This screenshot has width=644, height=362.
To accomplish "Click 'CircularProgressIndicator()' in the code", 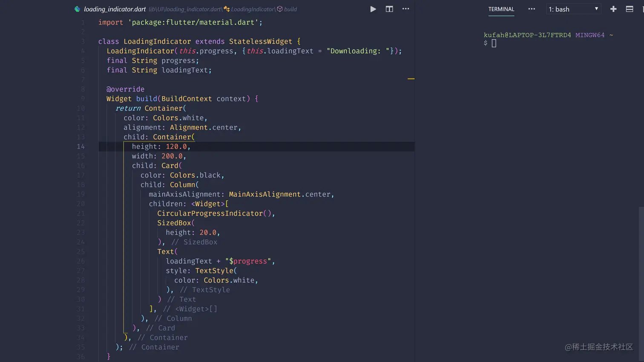I will 214,213.
